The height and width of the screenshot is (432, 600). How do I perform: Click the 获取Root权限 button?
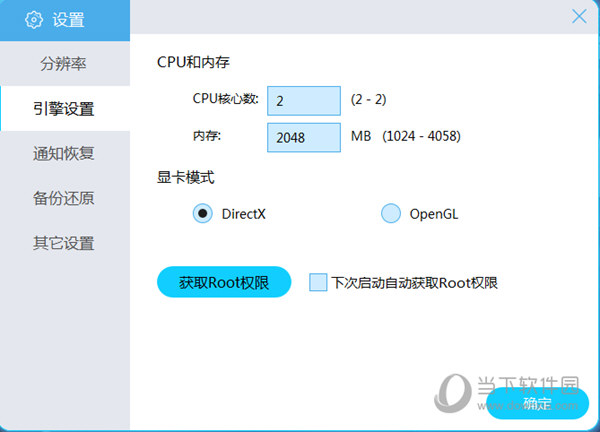(224, 282)
